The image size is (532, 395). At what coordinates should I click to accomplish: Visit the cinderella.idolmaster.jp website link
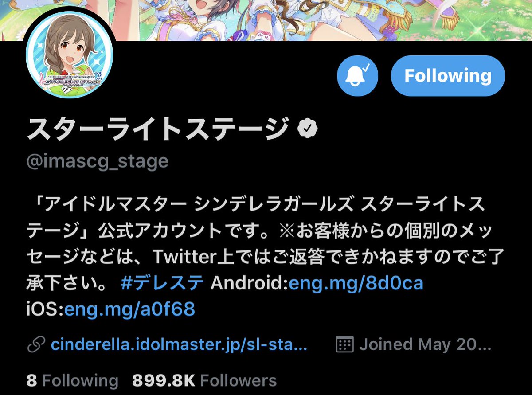(179, 344)
